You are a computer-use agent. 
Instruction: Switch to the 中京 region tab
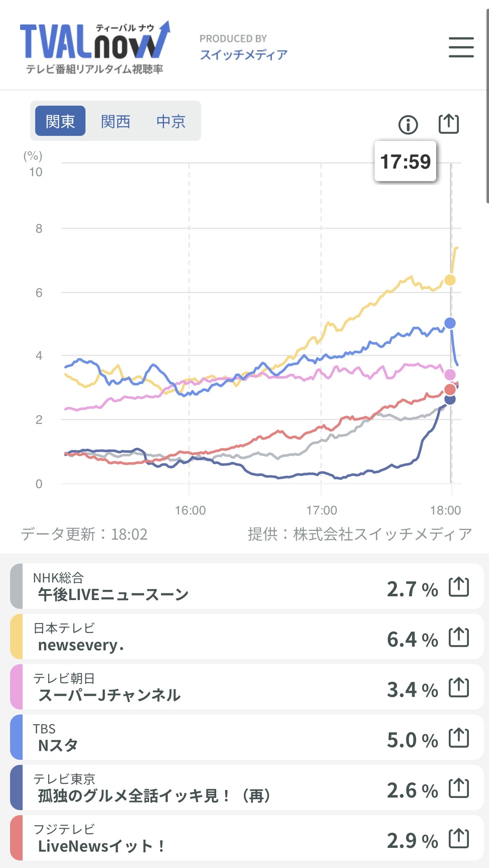click(x=171, y=121)
